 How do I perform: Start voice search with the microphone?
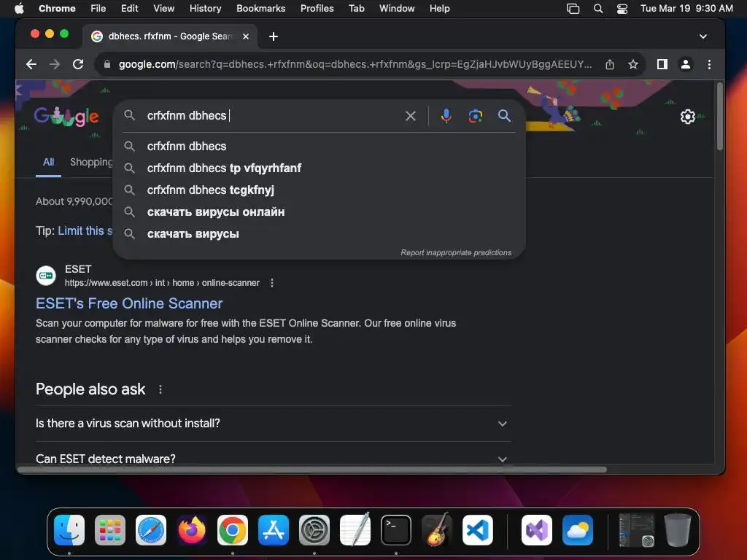(446, 116)
